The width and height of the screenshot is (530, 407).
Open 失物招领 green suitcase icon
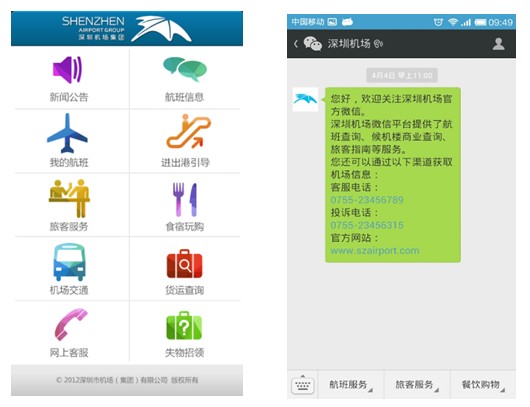pos(184,326)
